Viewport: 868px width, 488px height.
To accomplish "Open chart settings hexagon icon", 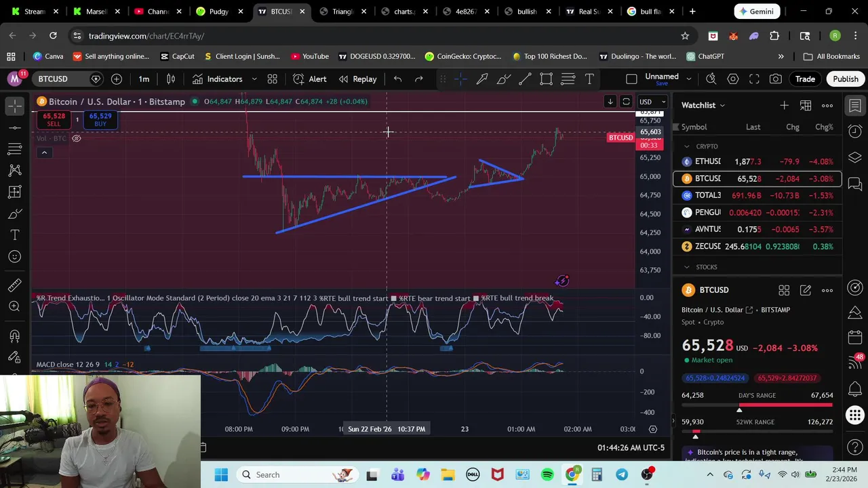I will click(733, 79).
